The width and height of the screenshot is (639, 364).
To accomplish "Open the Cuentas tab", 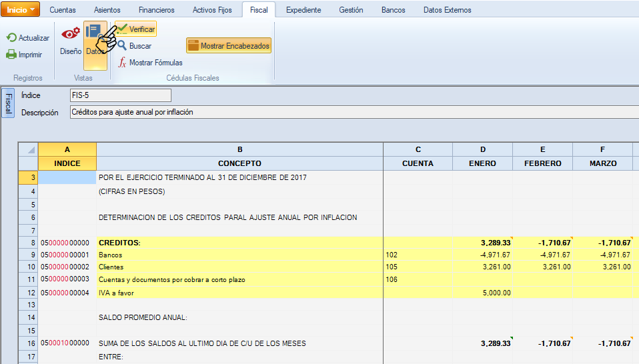I will point(63,10).
